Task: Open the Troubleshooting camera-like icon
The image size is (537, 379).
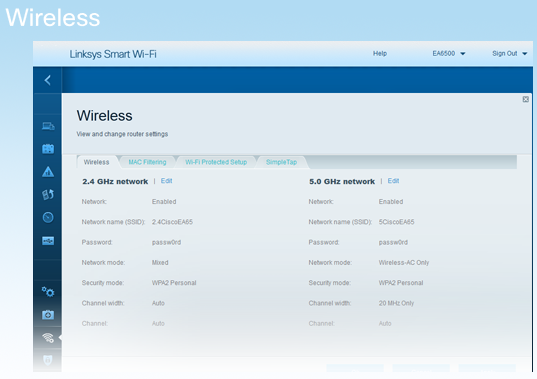Action: coord(48,315)
